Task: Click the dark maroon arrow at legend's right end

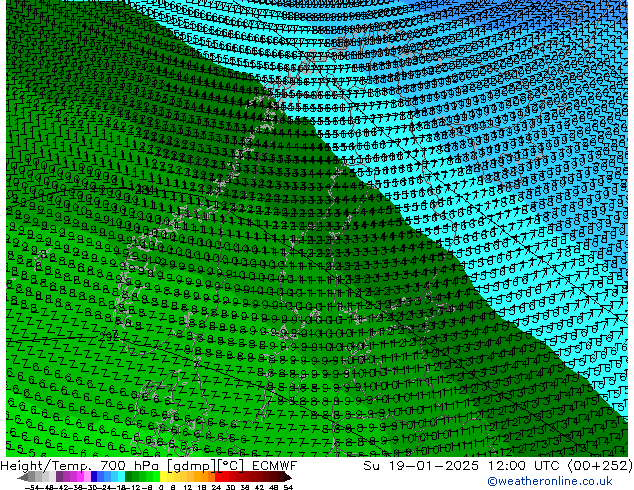Action: (287, 477)
